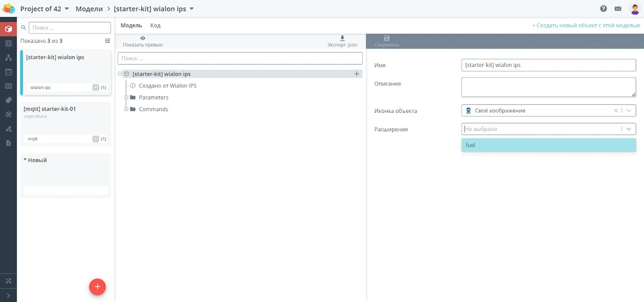Expand the Commands folder
This screenshot has height=302, width=644.
[x=126, y=109]
